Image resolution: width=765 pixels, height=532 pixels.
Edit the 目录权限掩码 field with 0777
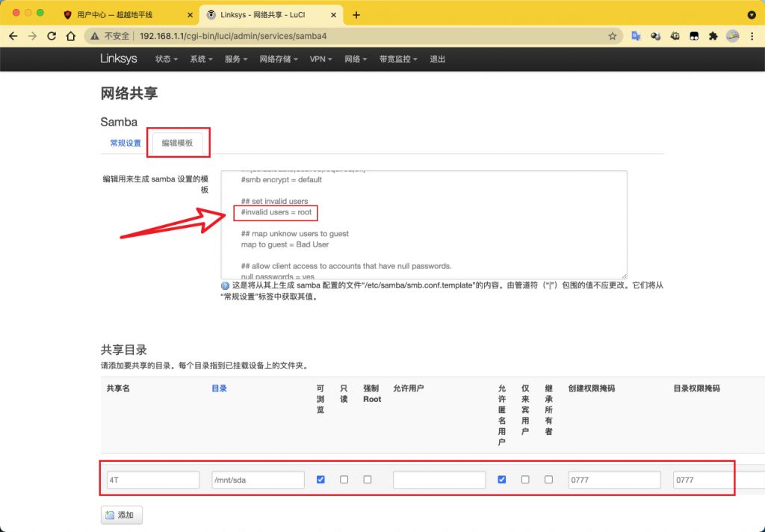(719, 480)
